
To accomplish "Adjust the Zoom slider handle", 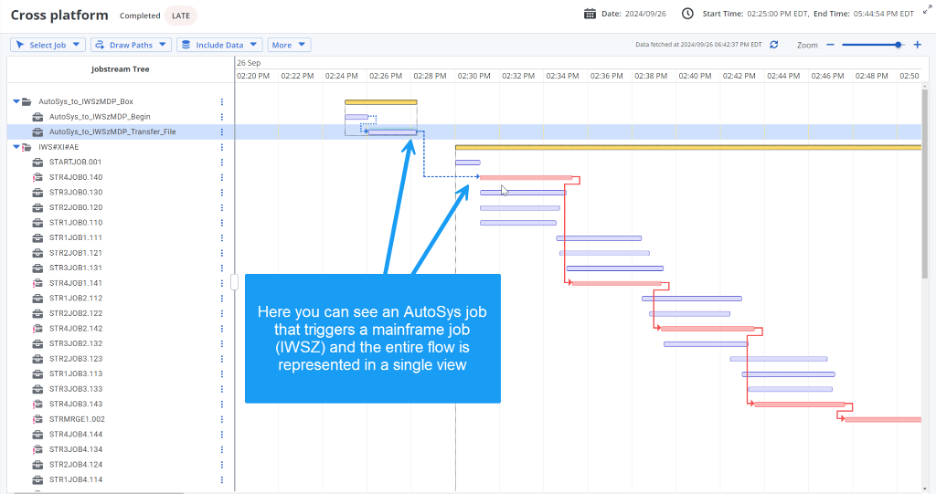I will point(898,45).
